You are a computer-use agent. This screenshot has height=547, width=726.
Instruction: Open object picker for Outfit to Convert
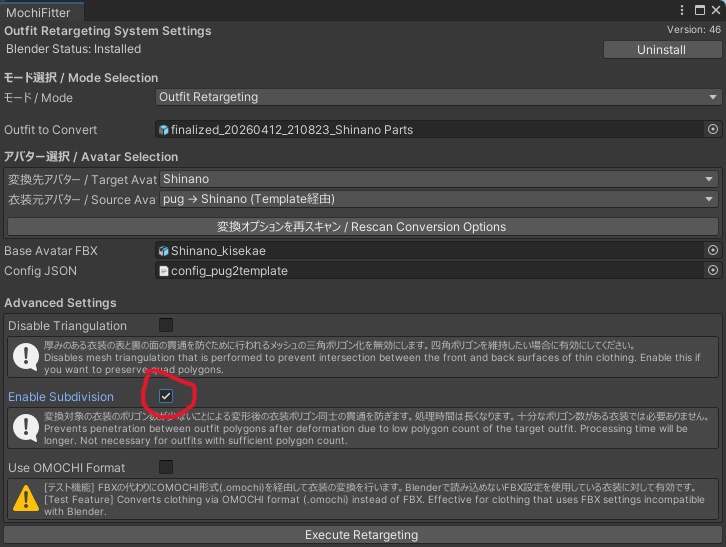[x=713, y=129]
